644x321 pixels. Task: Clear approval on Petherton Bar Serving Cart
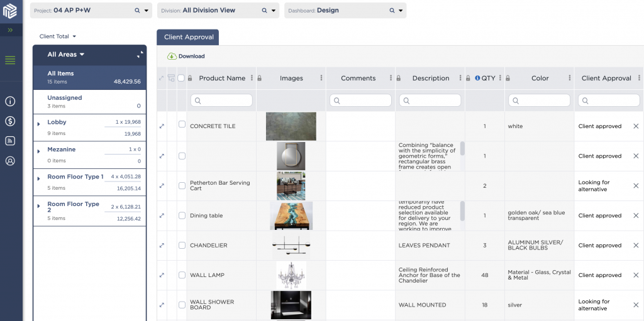[636, 186]
